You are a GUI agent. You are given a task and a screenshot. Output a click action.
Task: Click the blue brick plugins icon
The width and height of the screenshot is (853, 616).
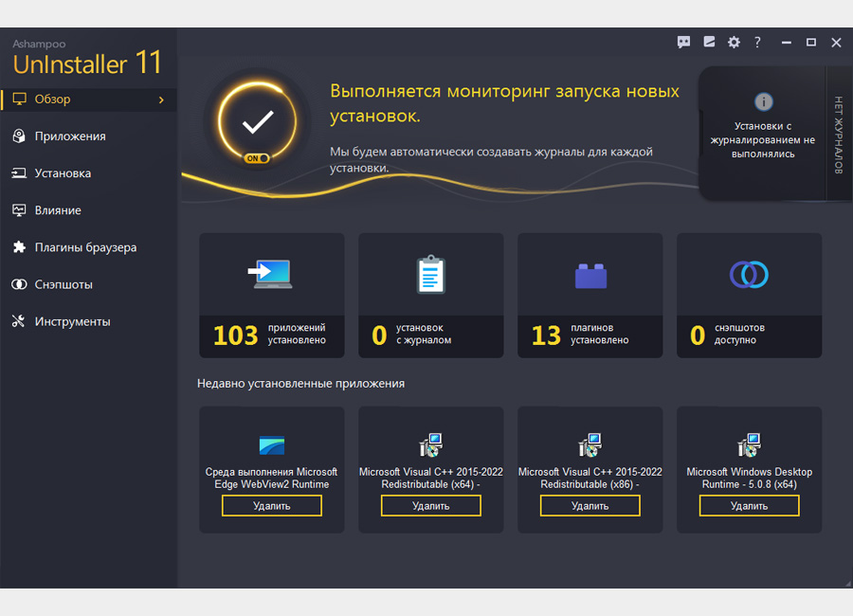click(590, 276)
